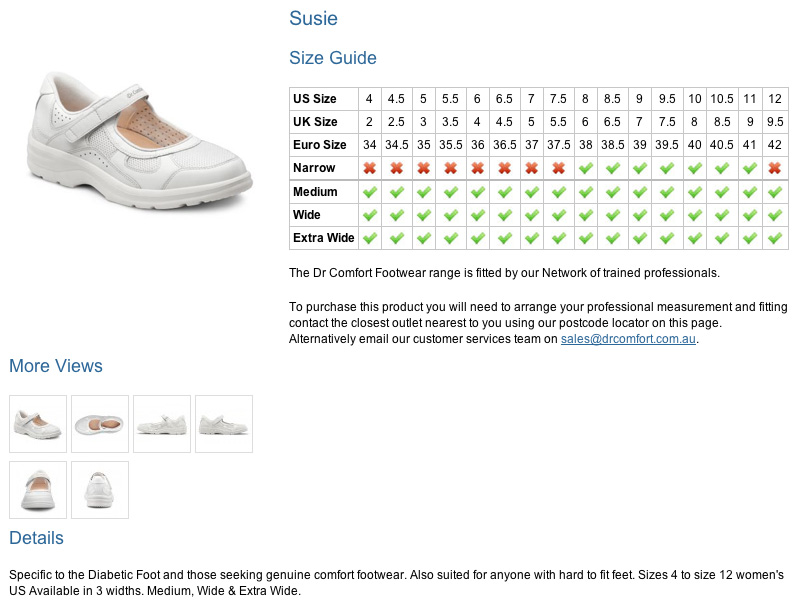Click the green check for Narrow US size 11

tap(749, 168)
